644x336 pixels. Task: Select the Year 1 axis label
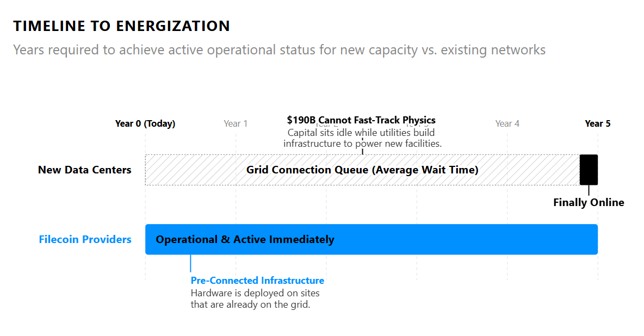[236, 123]
